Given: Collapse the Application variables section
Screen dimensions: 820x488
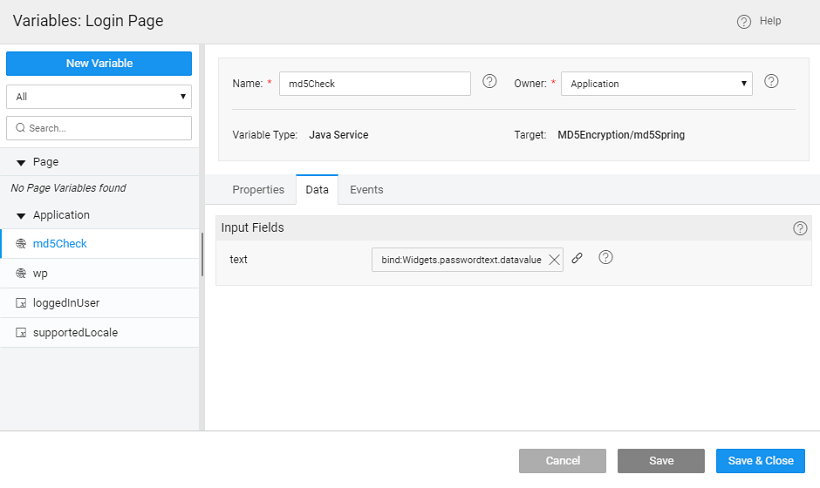Looking at the screenshot, I should [x=21, y=215].
